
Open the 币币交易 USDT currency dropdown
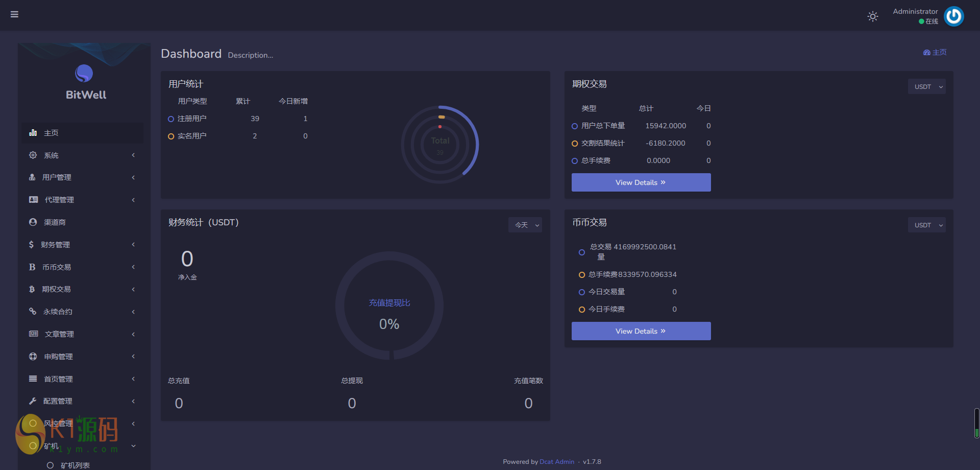(926, 225)
